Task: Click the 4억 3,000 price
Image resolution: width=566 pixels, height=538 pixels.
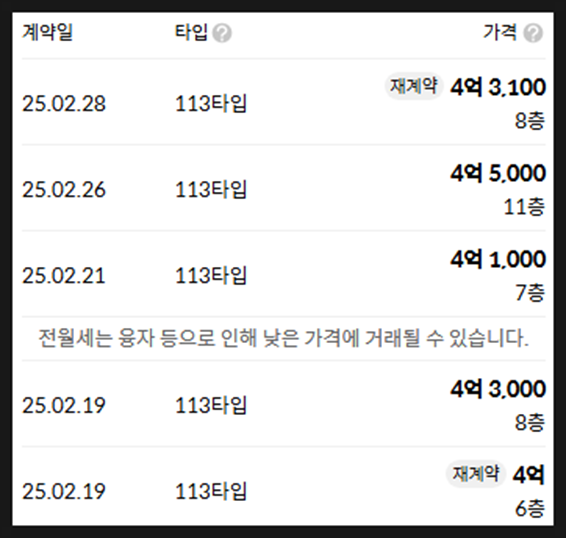Action: [x=498, y=389]
